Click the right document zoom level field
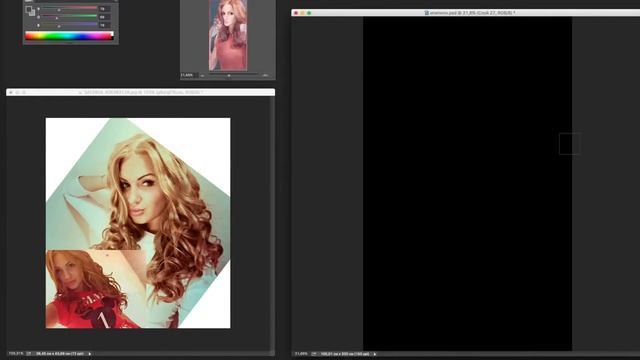Image resolution: width=640 pixels, height=360 pixels. [x=301, y=354]
